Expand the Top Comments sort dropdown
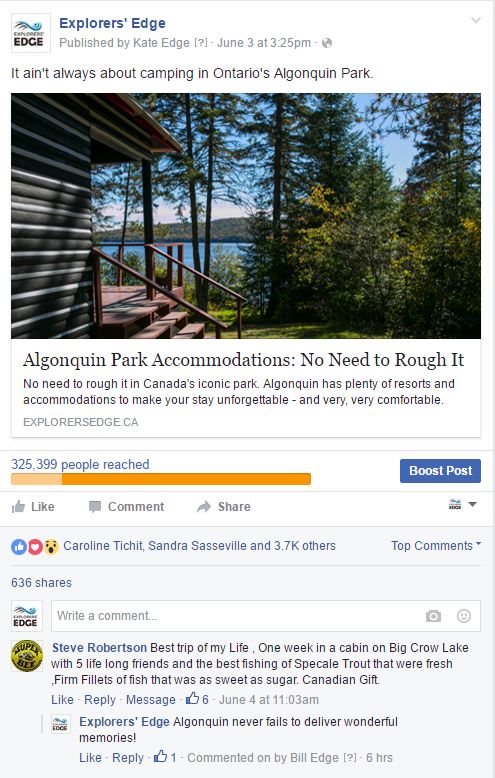 tap(436, 545)
